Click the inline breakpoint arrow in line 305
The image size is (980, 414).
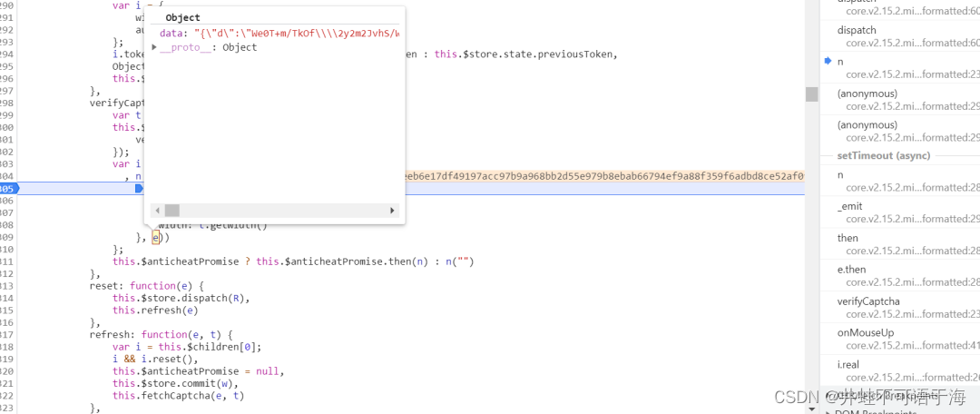[x=139, y=189]
